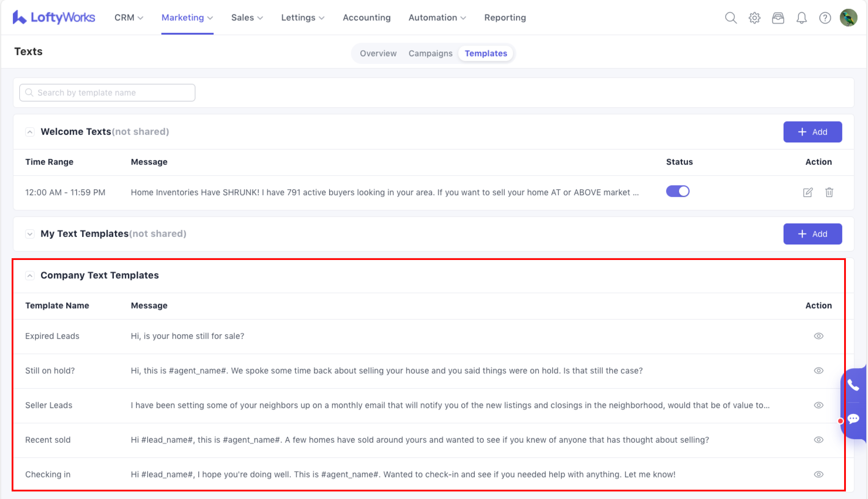Collapse the Welcome Texts section
The image size is (868, 499).
[30, 132]
